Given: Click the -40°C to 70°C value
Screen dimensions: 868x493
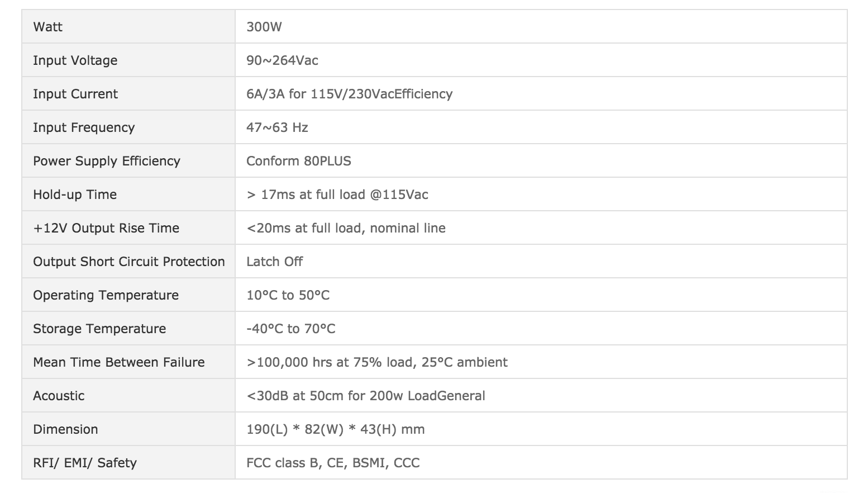Looking at the screenshot, I should point(290,329).
